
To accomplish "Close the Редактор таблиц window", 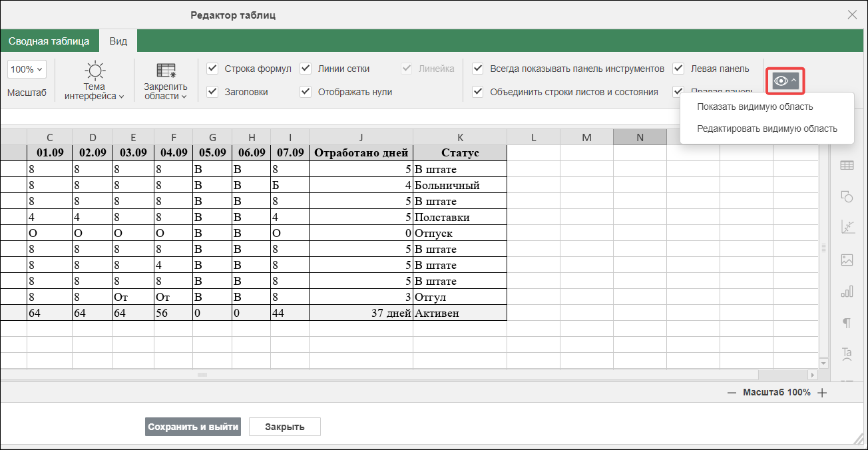I will pos(852,15).
